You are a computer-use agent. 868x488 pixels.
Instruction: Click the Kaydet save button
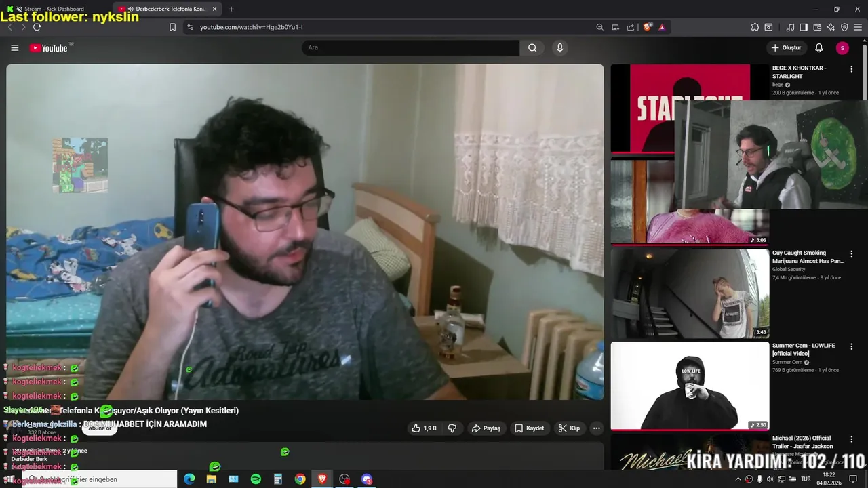[x=529, y=428]
